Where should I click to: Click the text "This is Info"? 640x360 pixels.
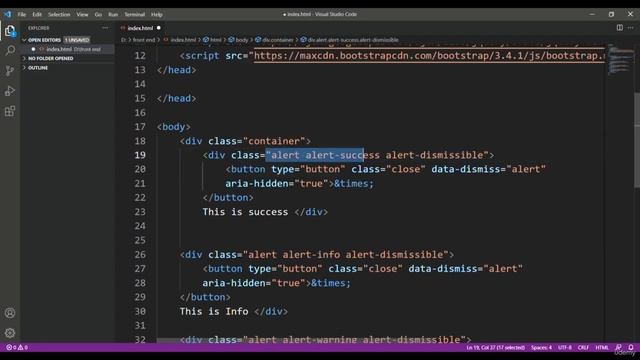click(214, 311)
